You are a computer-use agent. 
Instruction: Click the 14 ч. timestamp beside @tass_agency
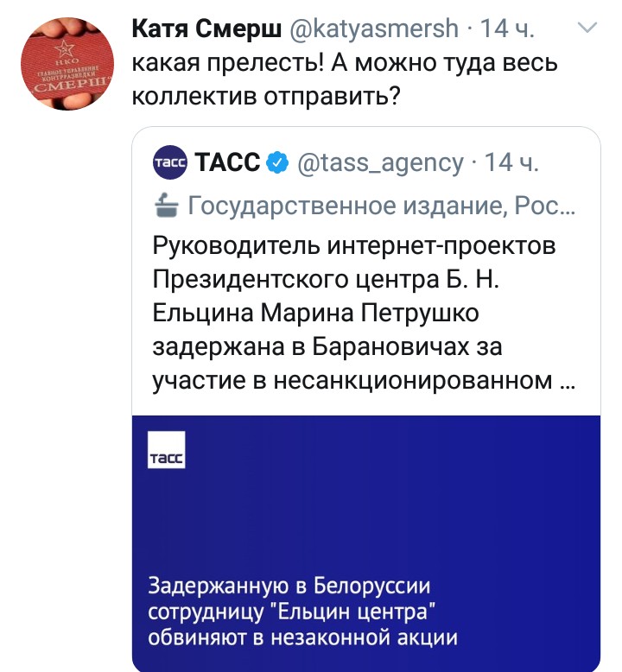point(513,162)
